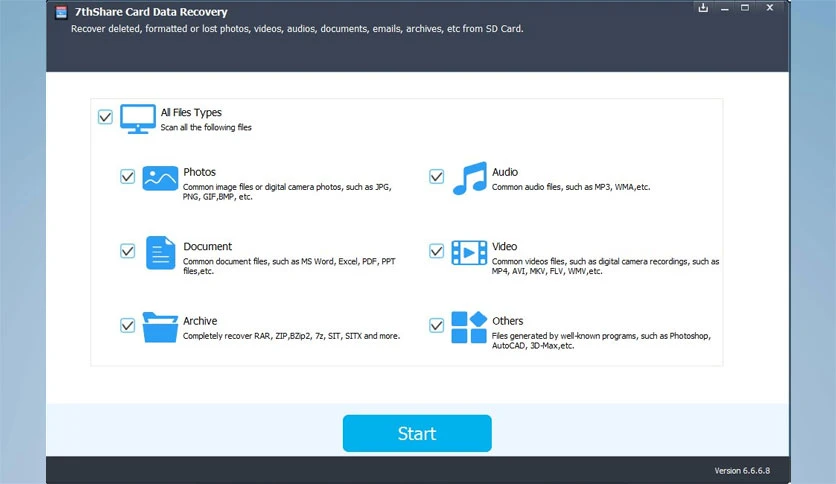Click the Photos description mentioning JPG, PNG
Screen dimensions: 836x484
click(x=287, y=192)
